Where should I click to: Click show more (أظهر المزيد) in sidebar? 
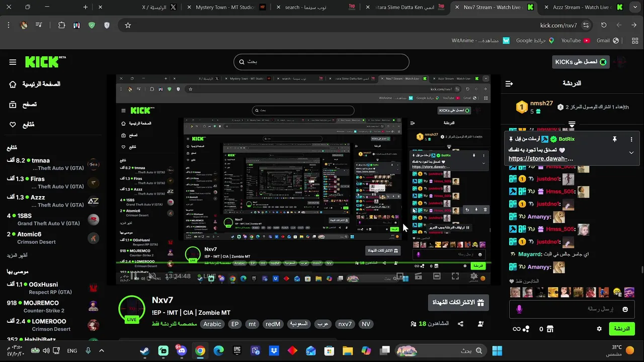(x=17, y=255)
